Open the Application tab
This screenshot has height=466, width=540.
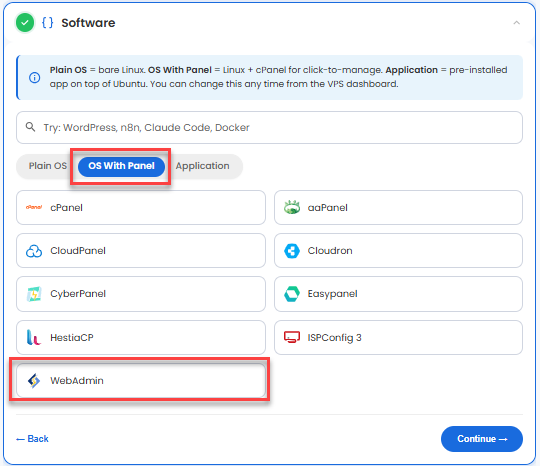(202, 166)
